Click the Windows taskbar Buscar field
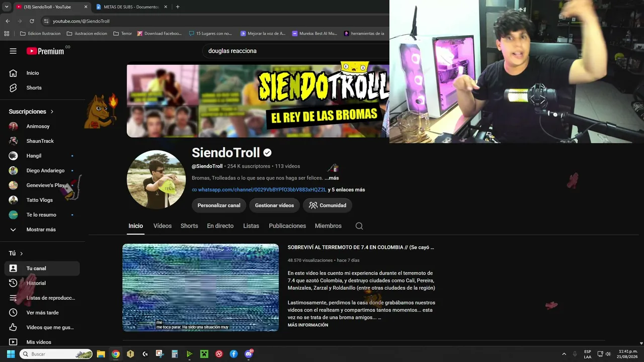The image size is (644, 362). 56,354
